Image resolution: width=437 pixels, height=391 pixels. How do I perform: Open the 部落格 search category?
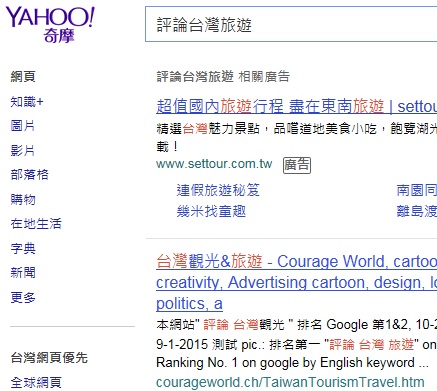click(29, 175)
